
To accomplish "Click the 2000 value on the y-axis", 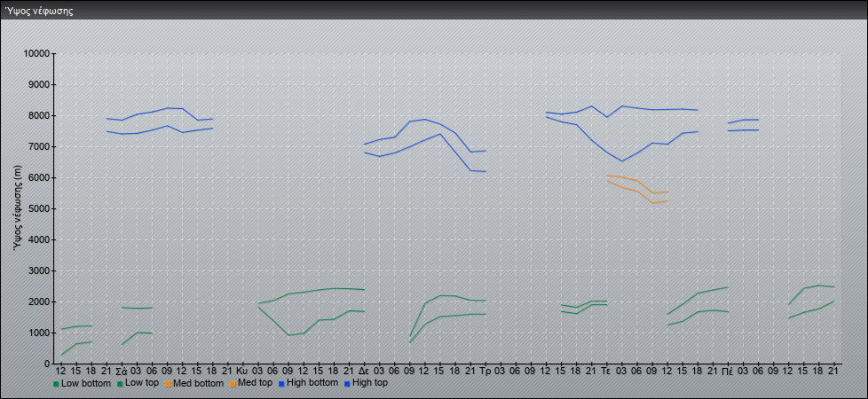I will coord(39,301).
